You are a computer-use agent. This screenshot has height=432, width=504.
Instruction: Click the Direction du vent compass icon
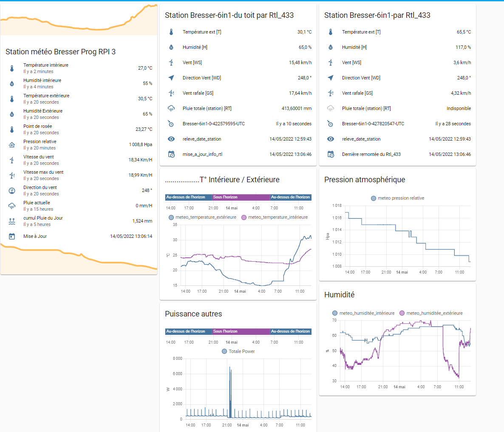tap(12, 191)
